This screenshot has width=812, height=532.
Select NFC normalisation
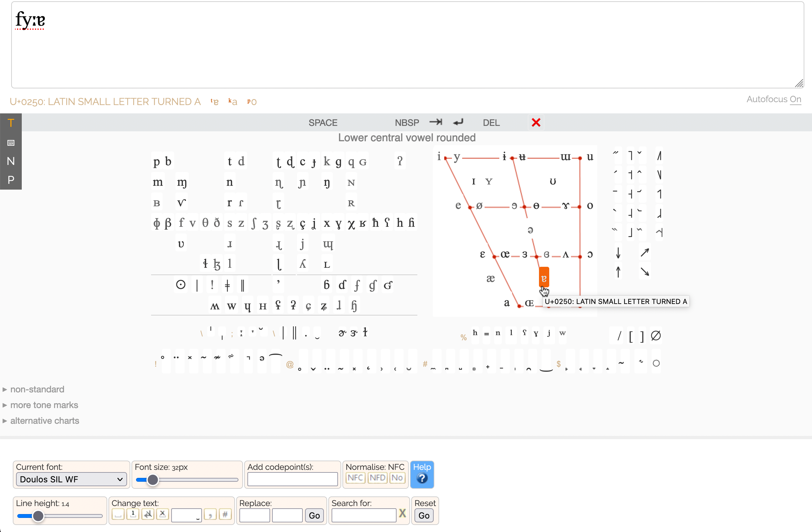355,478
